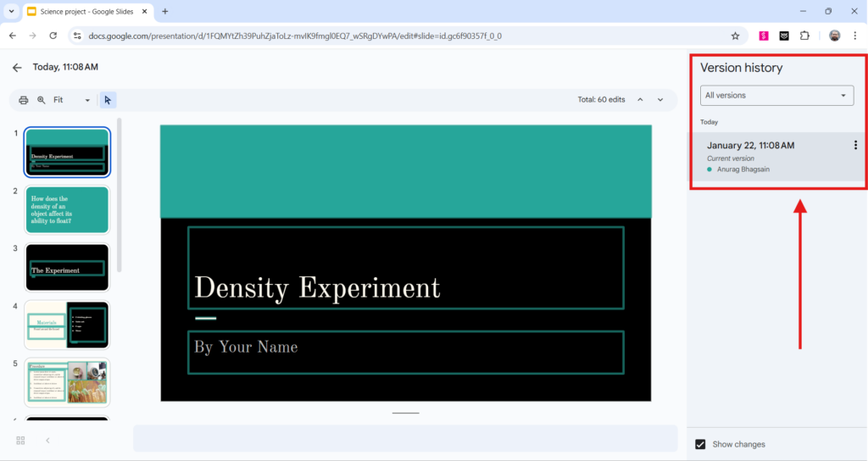The image size is (868, 461).
Task: Switch to grid view icon at bottom left
Action: 20,441
